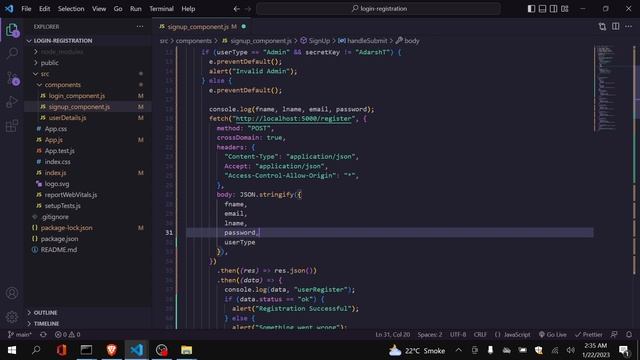Toggle the secondary sidebar layout icon
640x360 pixels.
(x=553, y=9)
